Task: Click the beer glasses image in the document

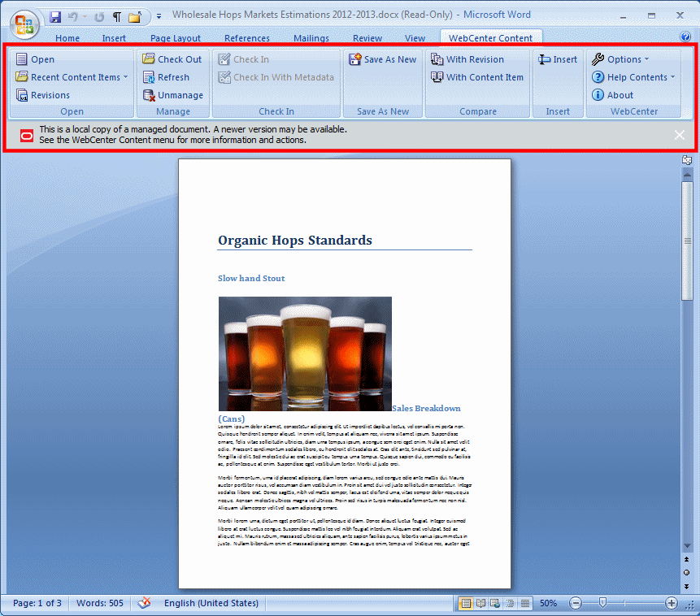Action: click(x=305, y=354)
